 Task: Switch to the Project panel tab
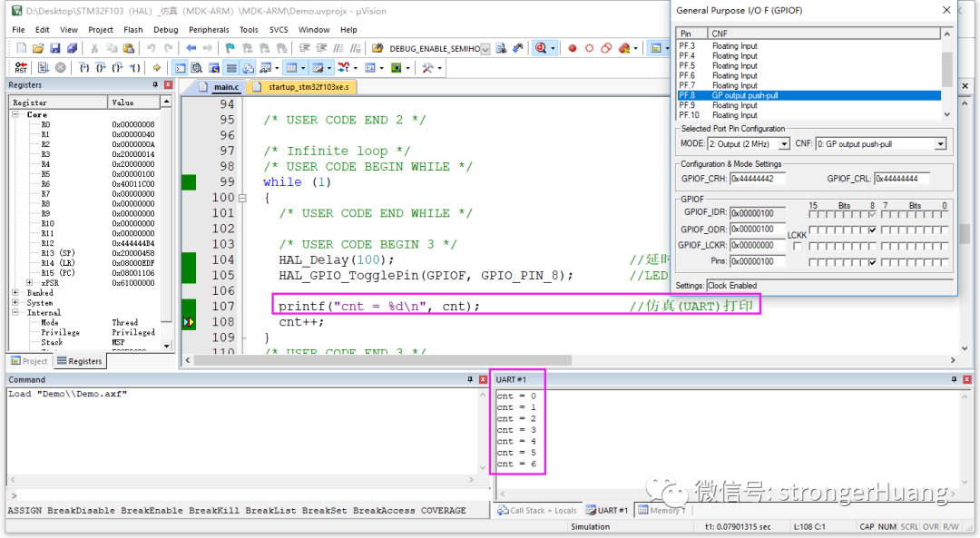[x=29, y=361]
